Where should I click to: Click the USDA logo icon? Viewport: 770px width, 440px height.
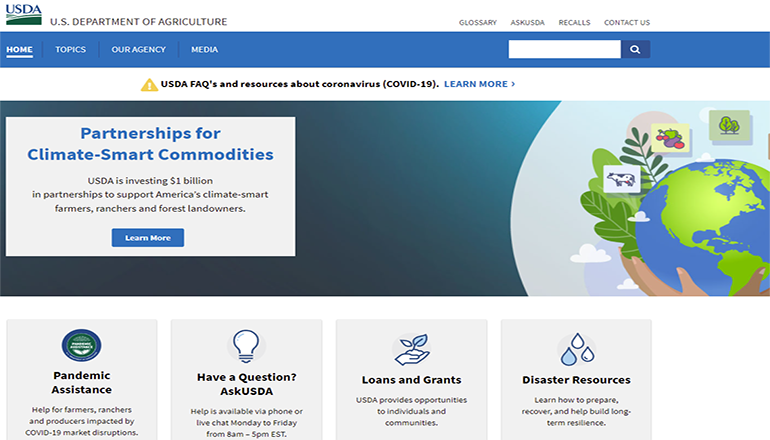(x=24, y=14)
